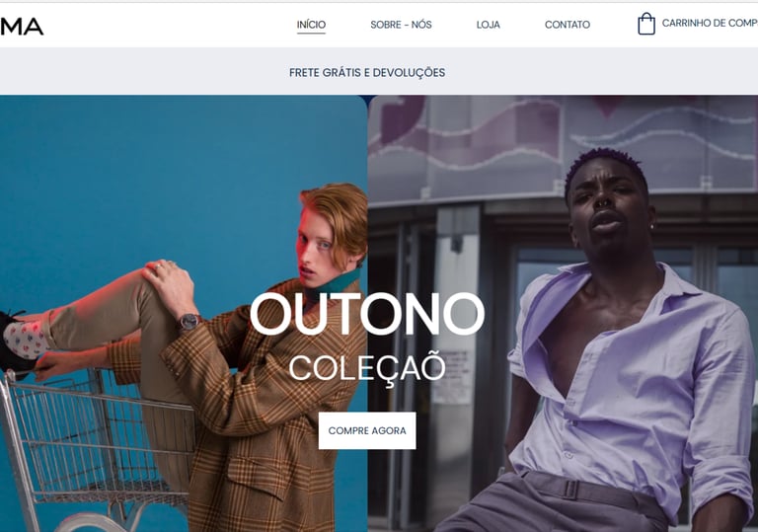Viewport: 758px width, 532px height.
Task: Click the grey trousers in the right photo
Action: pos(556,503)
